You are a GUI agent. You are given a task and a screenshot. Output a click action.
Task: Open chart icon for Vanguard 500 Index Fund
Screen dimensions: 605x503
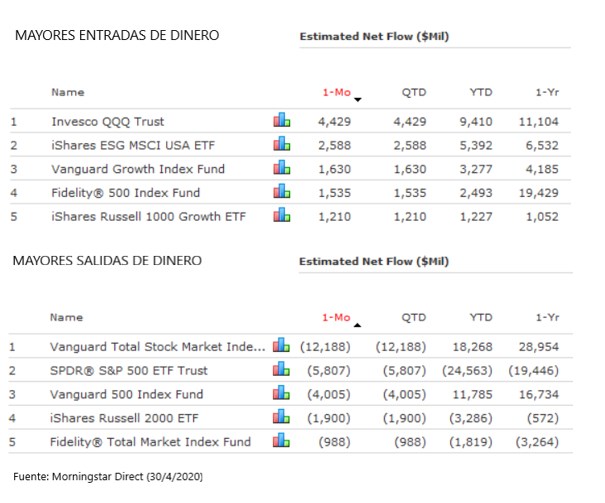(282, 393)
